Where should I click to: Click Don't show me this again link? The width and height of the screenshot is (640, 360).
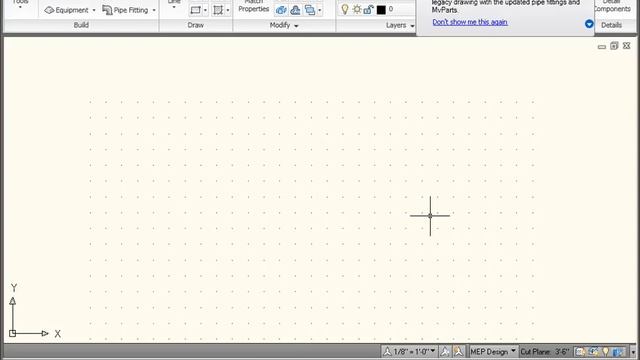point(470,22)
